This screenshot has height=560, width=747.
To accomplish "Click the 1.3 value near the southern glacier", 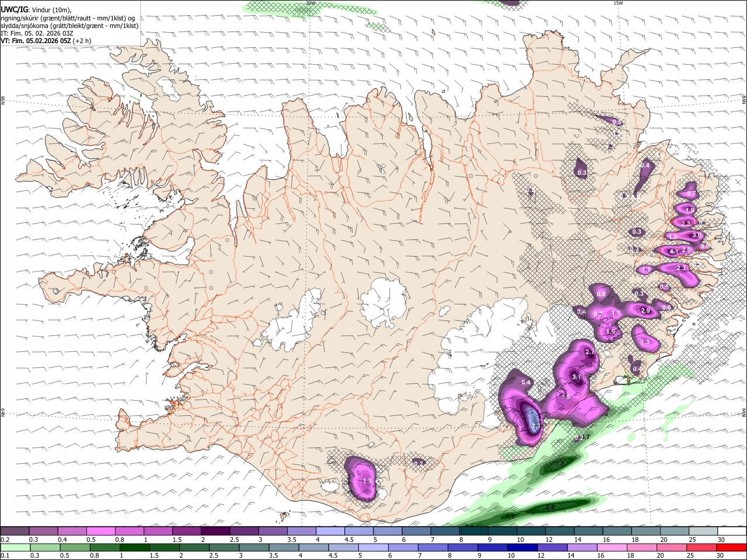I will point(367,481).
